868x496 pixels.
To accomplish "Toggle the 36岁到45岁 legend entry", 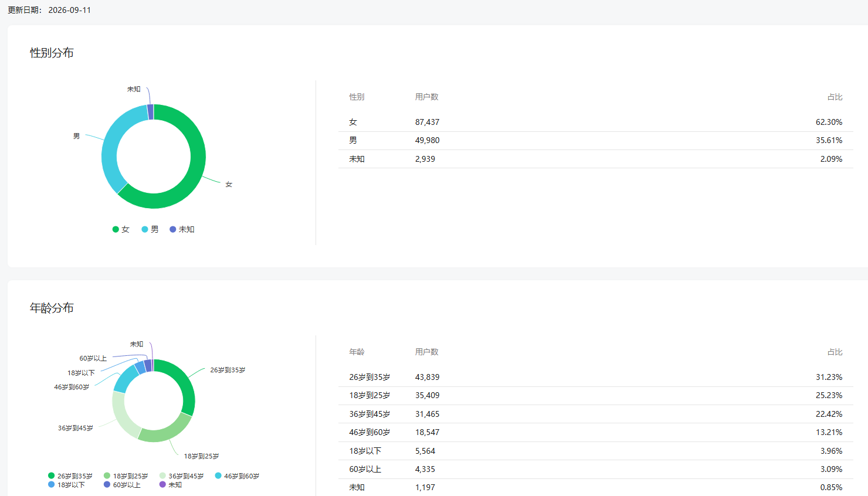I will click(182, 476).
